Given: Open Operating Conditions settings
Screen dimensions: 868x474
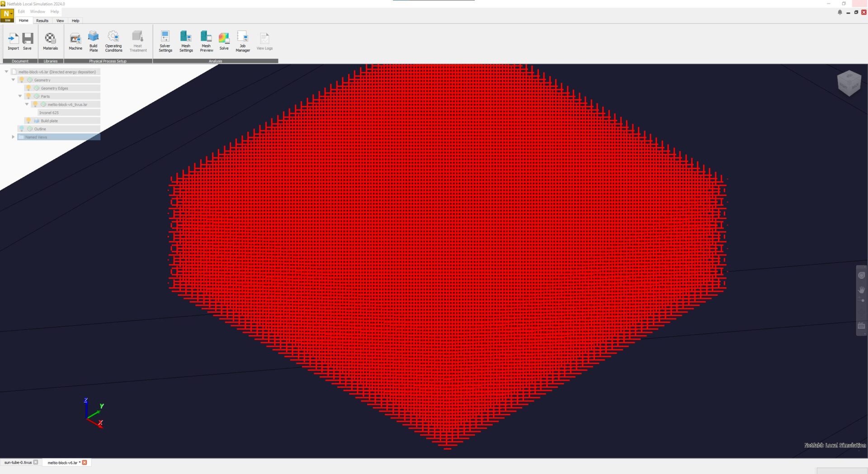Looking at the screenshot, I should (113, 40).
